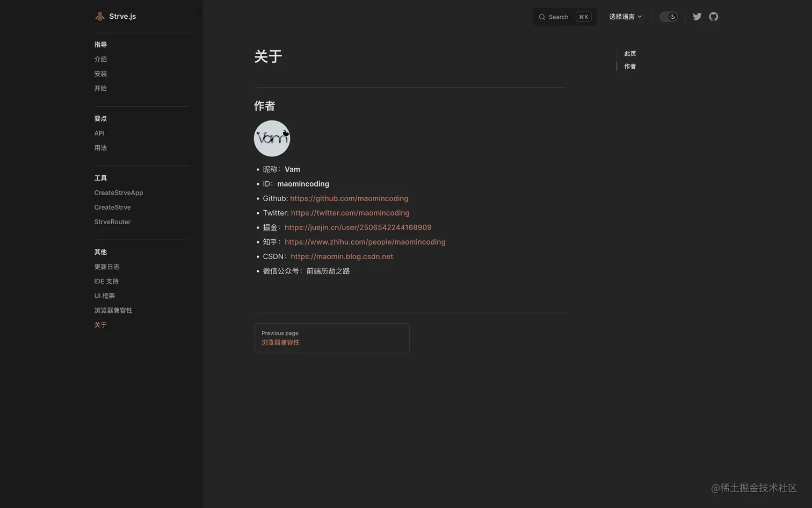Open the 开始 sidebar page
The height and width of the screenshot is (508, 812).
coord(100,88)
